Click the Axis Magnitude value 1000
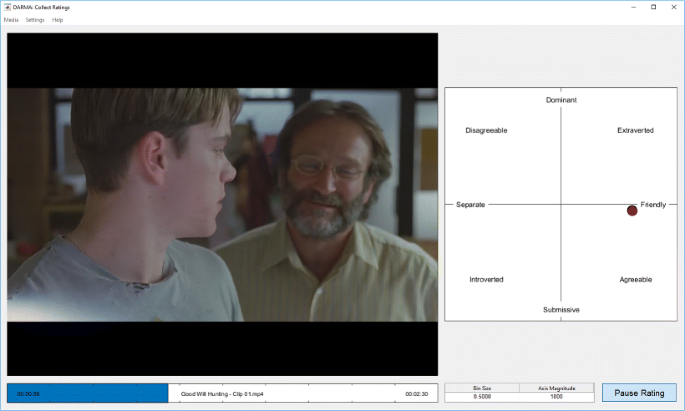Image resolution: width=685 pixels, height=411 pixels. tap(556, 397)
